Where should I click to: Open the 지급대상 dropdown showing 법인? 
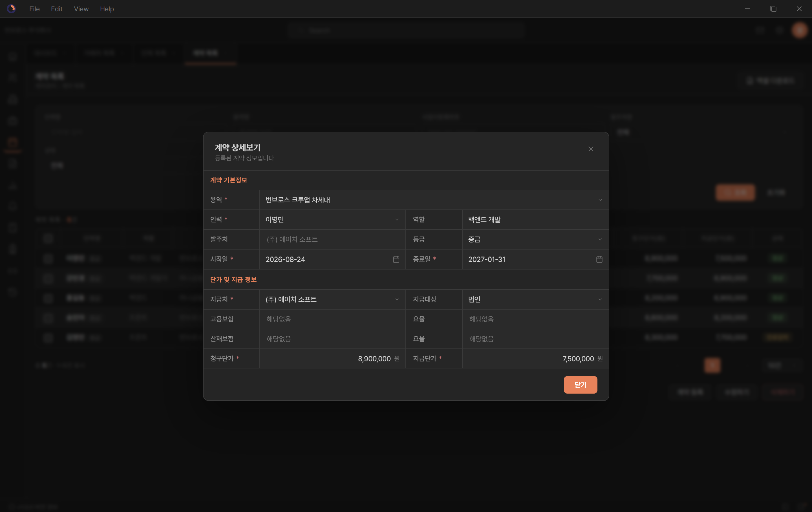point(535,299)
